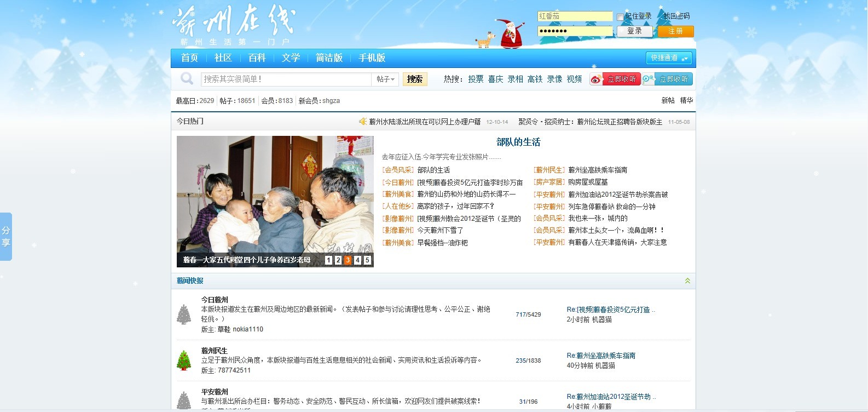868x412 pixels.
Task: Open the 社区 nav item
Action: point(223,58)
